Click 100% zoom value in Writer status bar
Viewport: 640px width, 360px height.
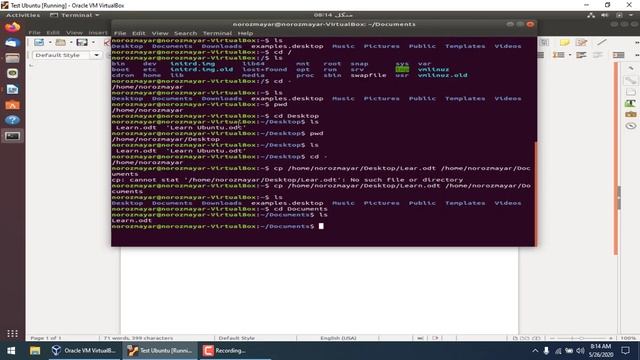coord(628,338)
